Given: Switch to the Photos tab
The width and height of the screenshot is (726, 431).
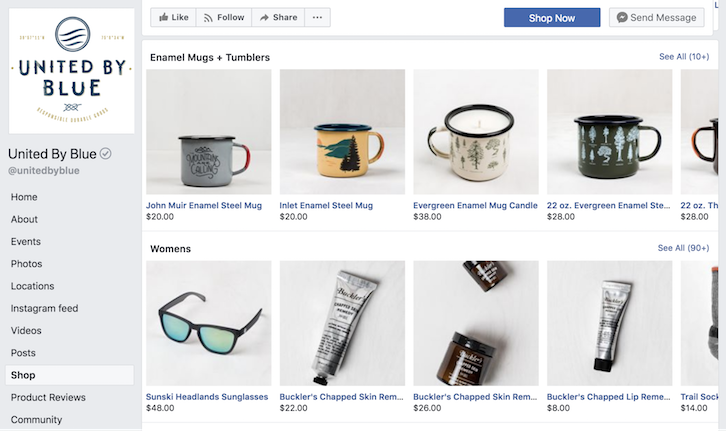Looking at the screenshot, I should pyautogui.click(x=27, y=264).
